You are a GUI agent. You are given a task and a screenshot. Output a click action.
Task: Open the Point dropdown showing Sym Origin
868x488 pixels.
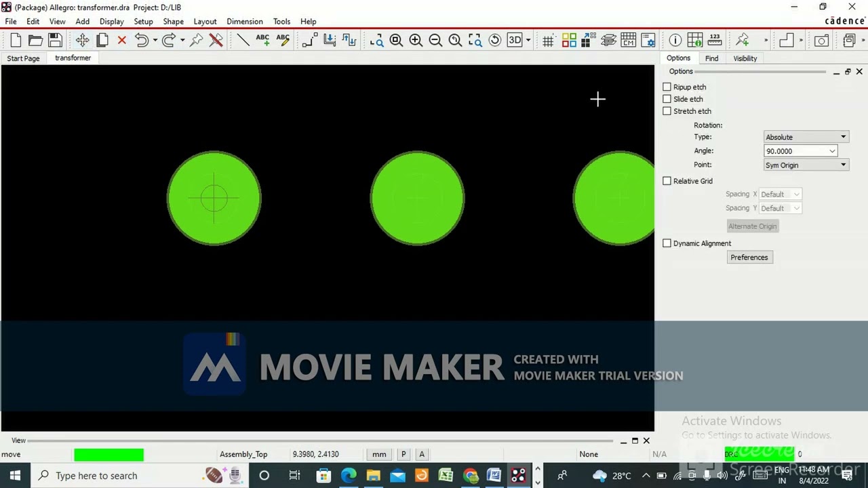(x=806, y=165)
